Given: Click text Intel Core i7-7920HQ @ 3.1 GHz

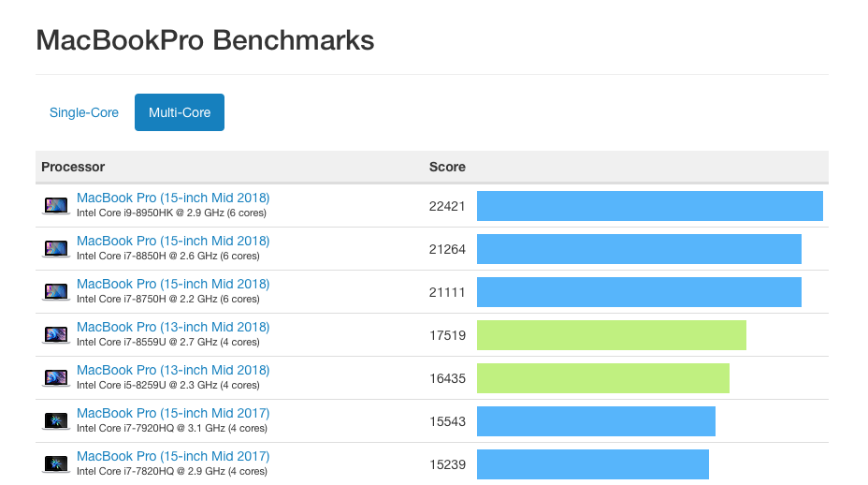Looking at the screenshot, I should click(151, 428).
